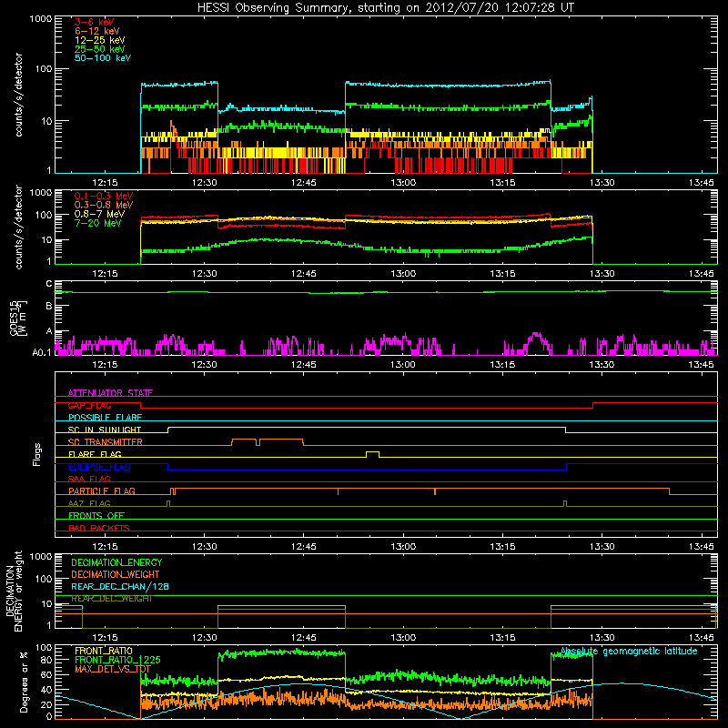Select the PARTICLE_FLAG label

pos(102,491)
